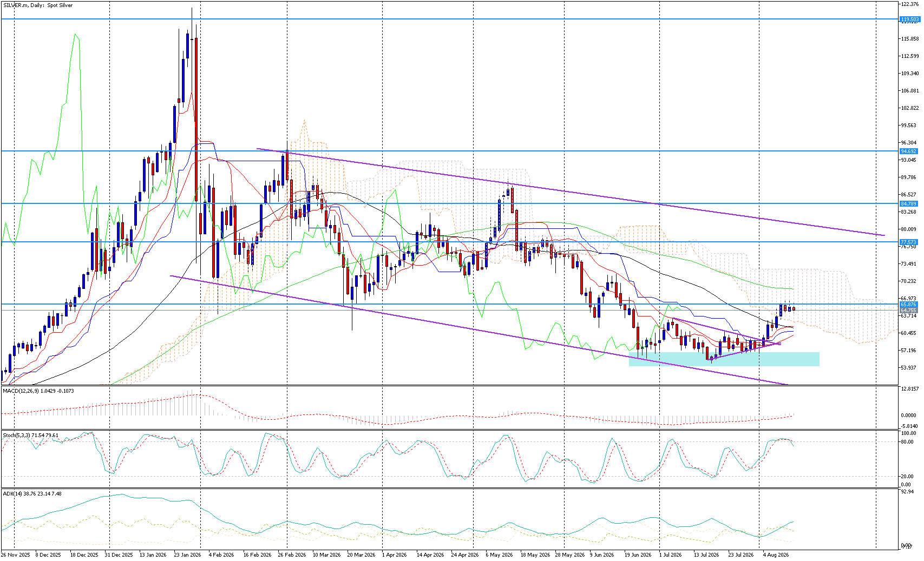Viewport: 924px width, 561px height.
Task: Click the 28 May 2026 date label
Action: [569, 555]
